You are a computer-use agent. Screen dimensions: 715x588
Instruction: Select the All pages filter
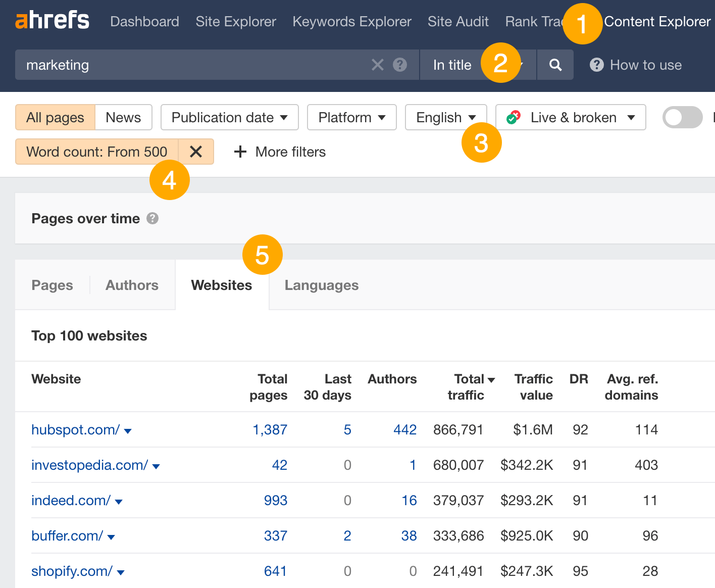pos(55,117)
